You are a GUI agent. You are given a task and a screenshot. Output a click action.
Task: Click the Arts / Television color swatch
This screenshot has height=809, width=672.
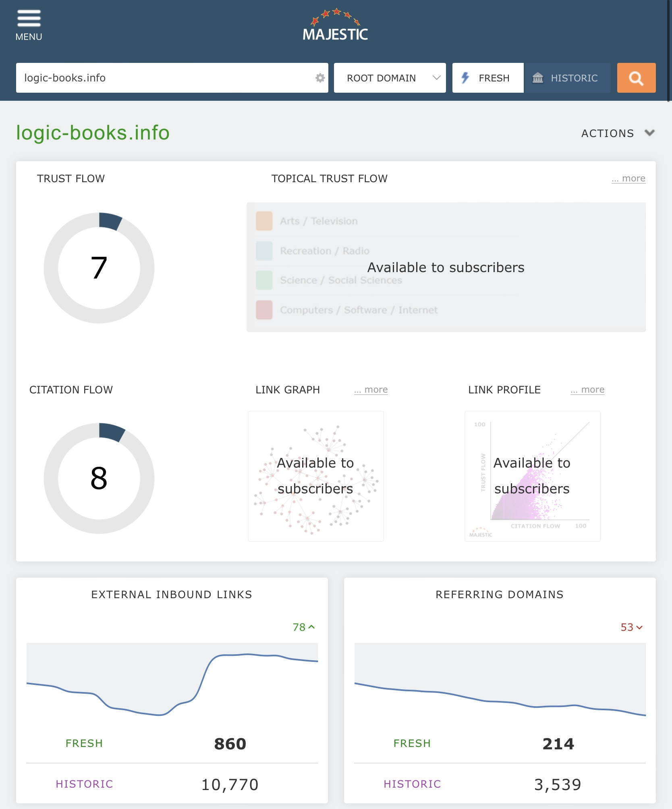point(264,221)
